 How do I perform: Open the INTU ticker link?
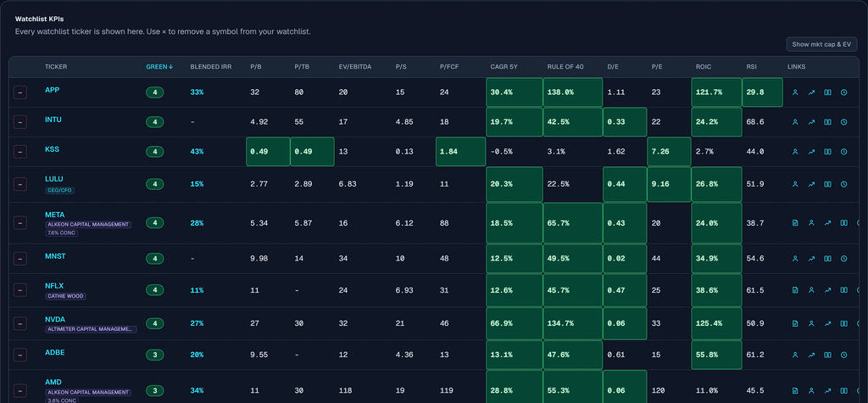pyautogui.click(x=53, y=119)
